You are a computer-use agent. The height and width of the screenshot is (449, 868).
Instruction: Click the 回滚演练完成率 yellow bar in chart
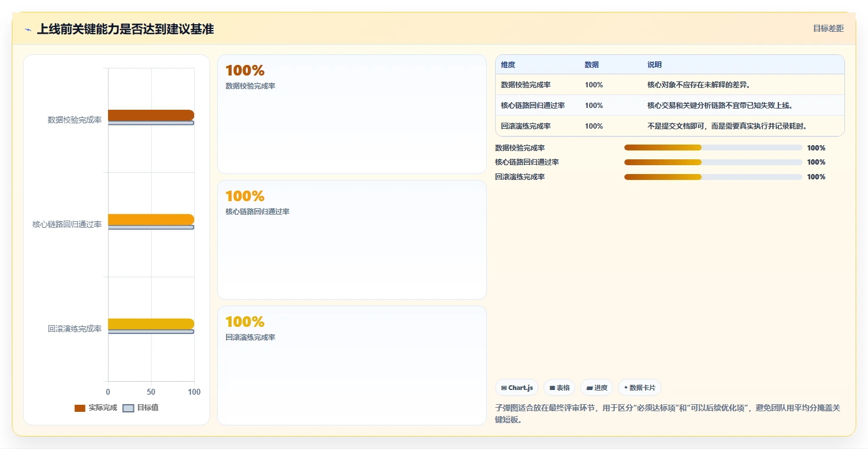point(151,324)
